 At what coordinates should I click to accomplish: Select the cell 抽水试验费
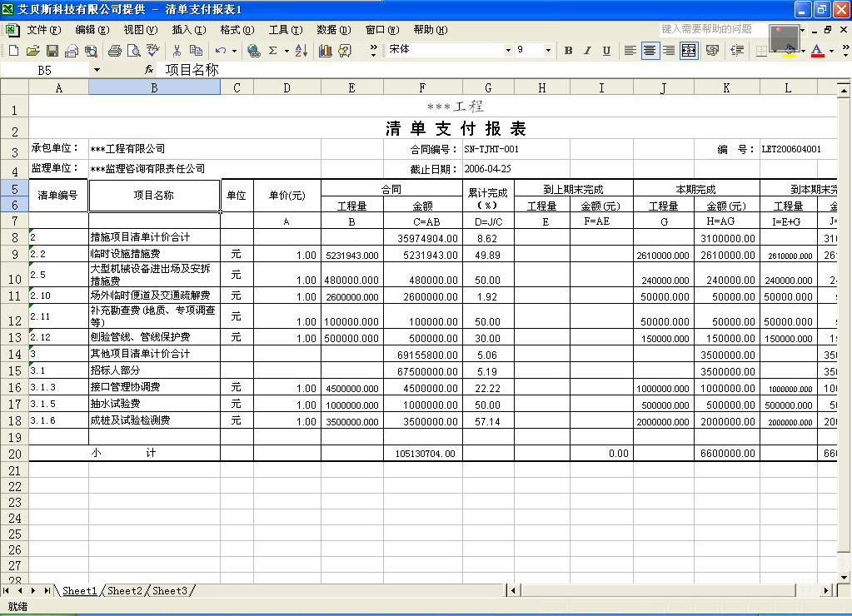(x=154, y=404)
